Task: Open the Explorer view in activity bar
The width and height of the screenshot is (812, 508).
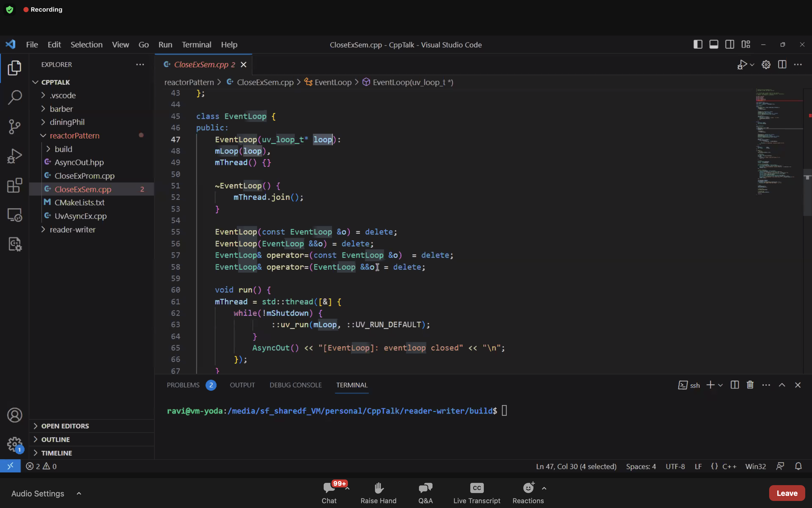Action: [x=14, y=67]
